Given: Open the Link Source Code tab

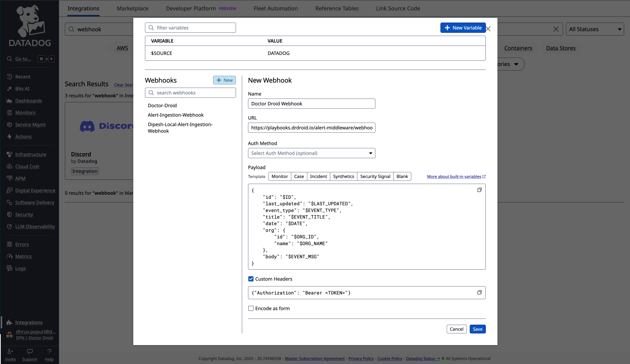Looking at the screenshot, I should (398, 8).
